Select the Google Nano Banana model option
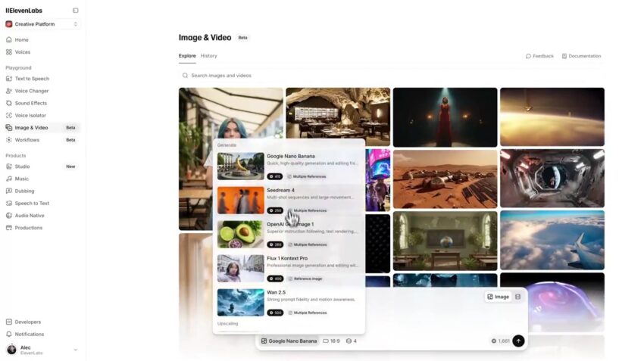This screenshot has width=644, height=361. 289,166
